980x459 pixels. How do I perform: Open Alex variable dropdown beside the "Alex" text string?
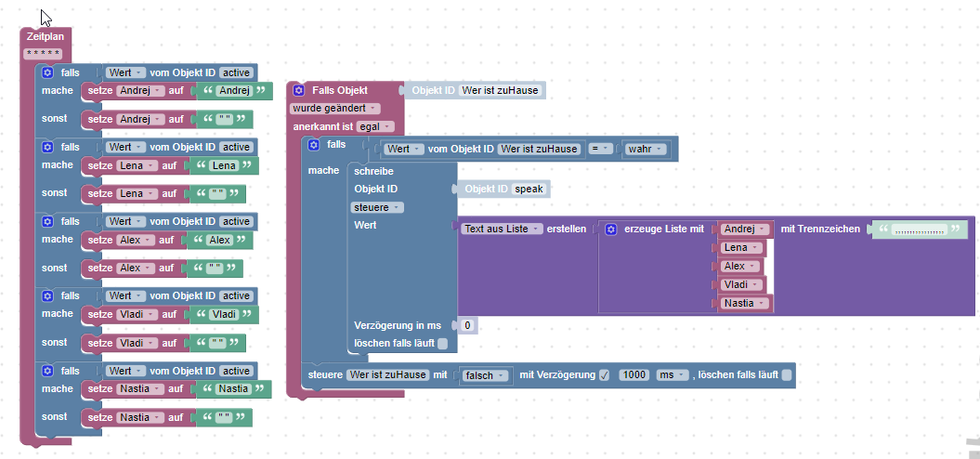point(136,240)
